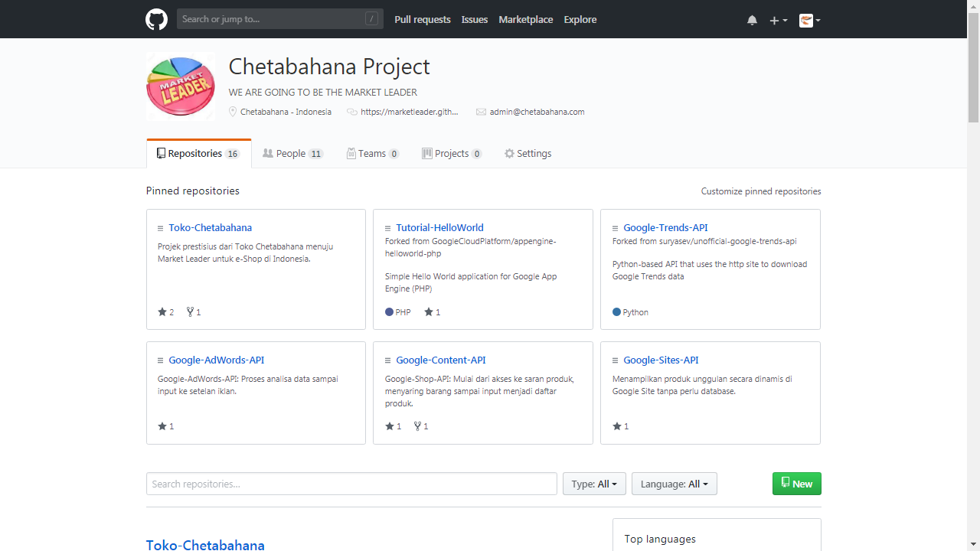Viewport: 980px width, 551px height.
Task: Open Google-Sites-API repository link
Action: point(661,360)
